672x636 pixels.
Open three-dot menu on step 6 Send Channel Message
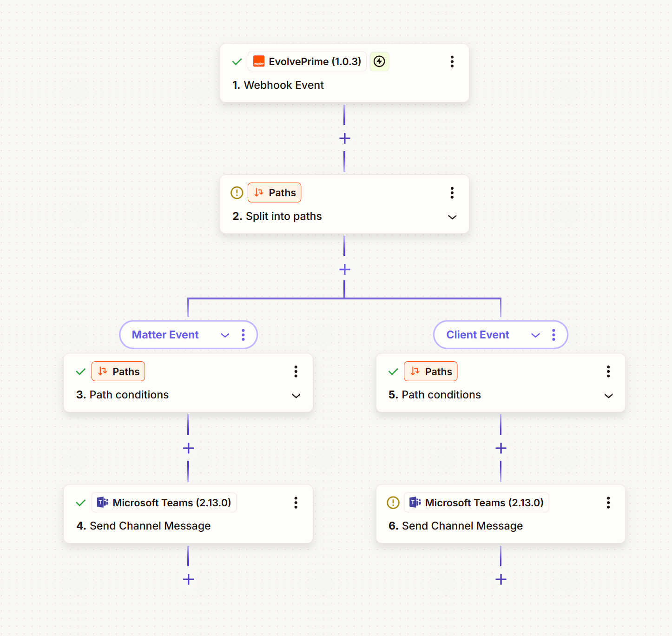pos(608,503)
